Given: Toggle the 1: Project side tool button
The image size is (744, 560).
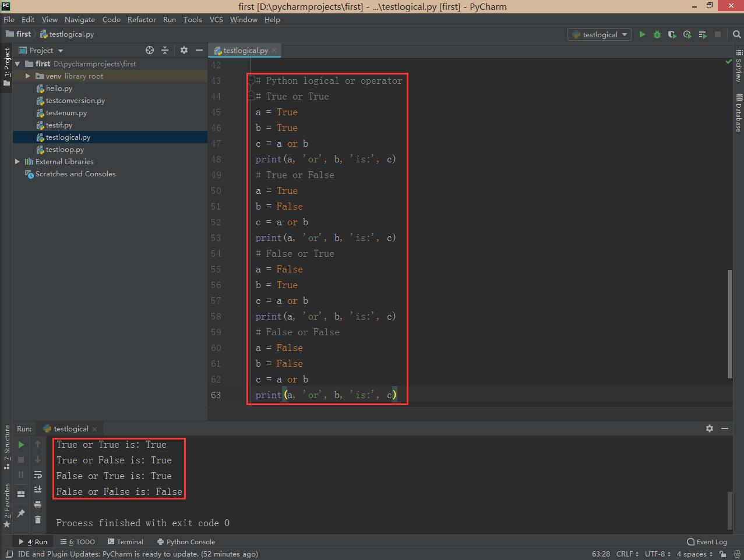Looking at the screenshot, I should pos(6,66).
